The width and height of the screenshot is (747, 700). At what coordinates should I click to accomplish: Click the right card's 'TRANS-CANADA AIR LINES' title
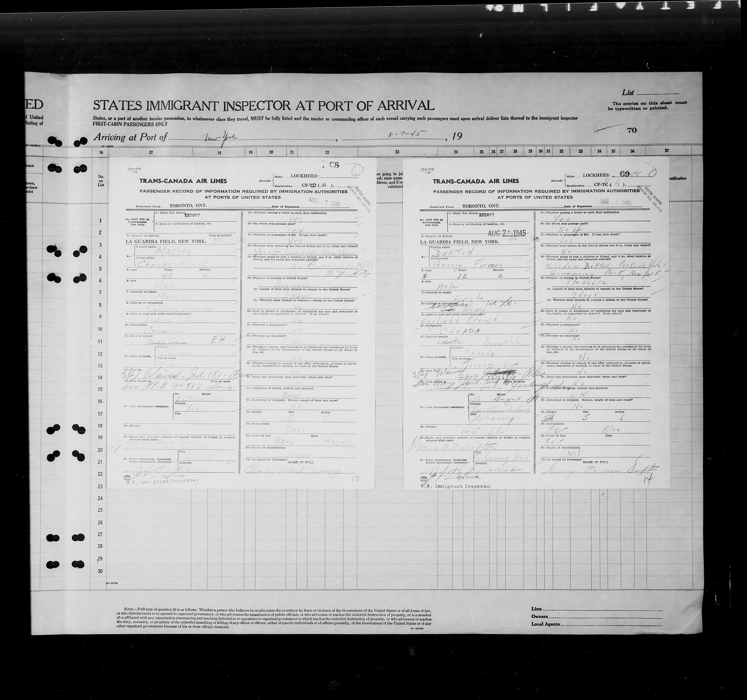pos(476,181)
